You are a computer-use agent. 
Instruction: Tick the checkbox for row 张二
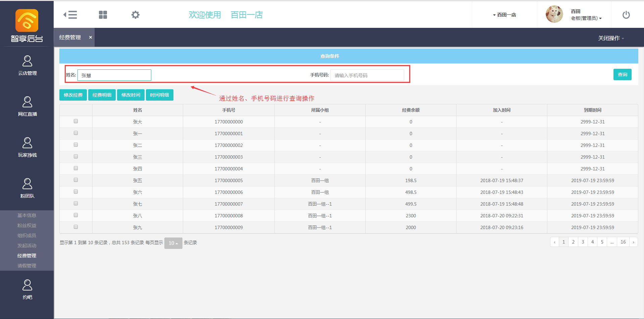(x=76, y=145)
